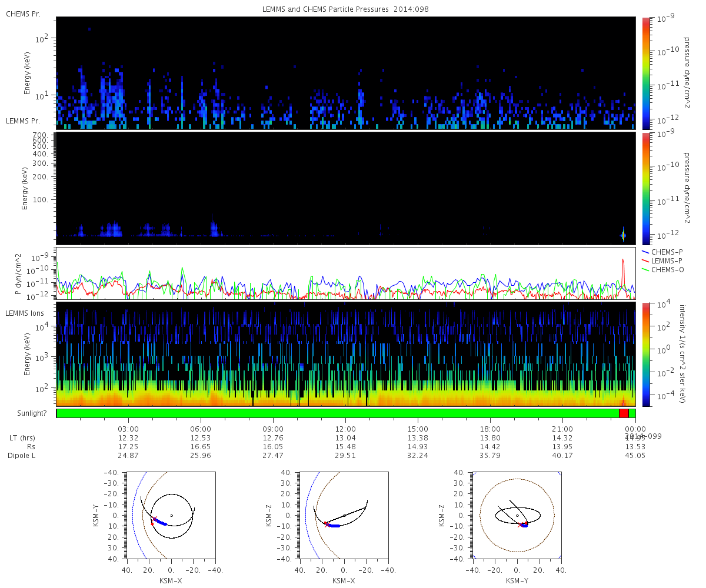This screenshot has height=588, width=706.
Task: Select the KSM-X versus KSM-Y orbit plot
Action: [x=171, y=516]
